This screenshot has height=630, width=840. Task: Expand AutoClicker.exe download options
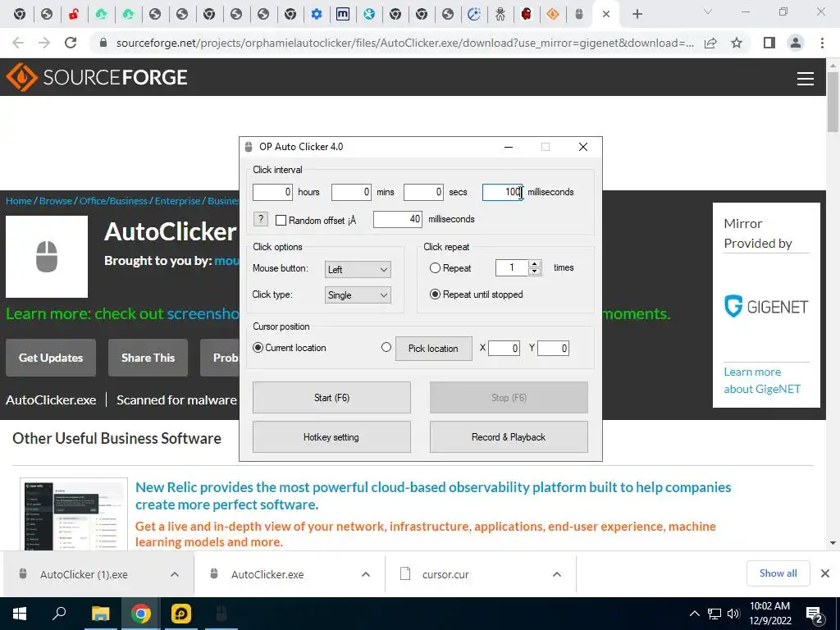tap(366, 574)
